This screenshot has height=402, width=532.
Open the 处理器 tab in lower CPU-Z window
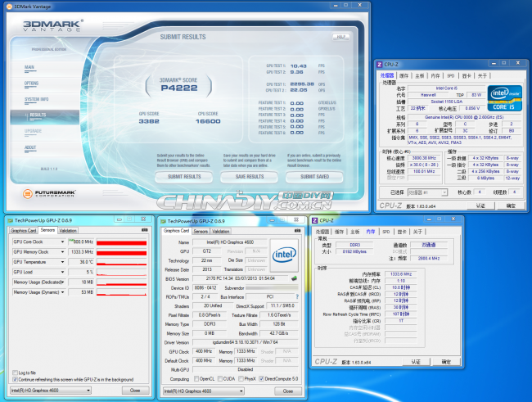point(322,232)
